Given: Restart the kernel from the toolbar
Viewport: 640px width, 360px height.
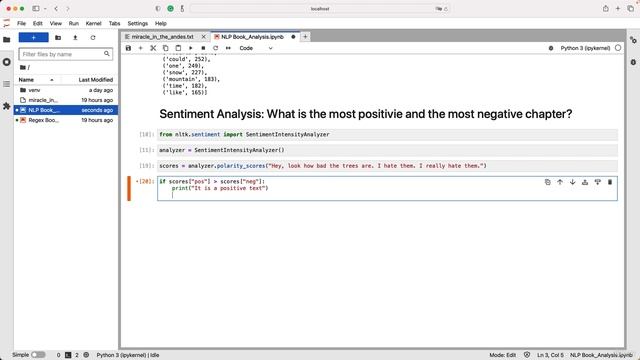Looking at the screenshot, I should click(x=216, y=48).
